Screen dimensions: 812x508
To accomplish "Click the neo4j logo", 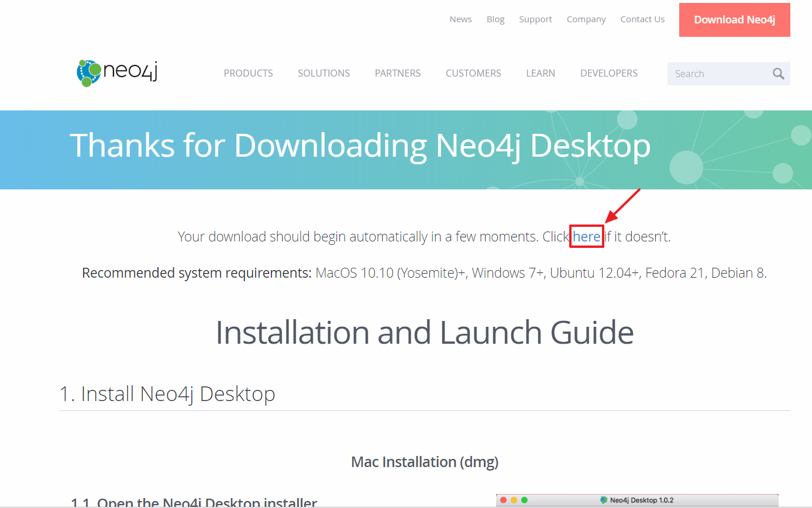I will (x=117, y=72).
